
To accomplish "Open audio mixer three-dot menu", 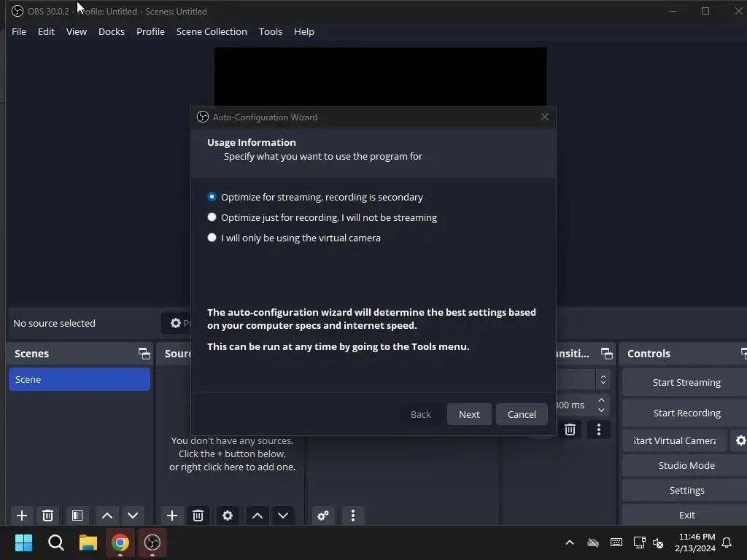I will (x=353, y=516).
